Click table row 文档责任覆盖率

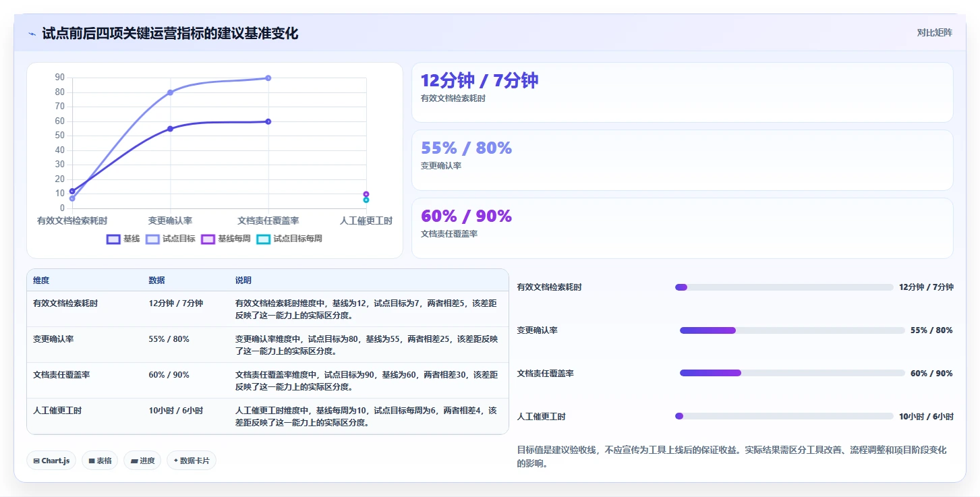[x=268, y=381]
